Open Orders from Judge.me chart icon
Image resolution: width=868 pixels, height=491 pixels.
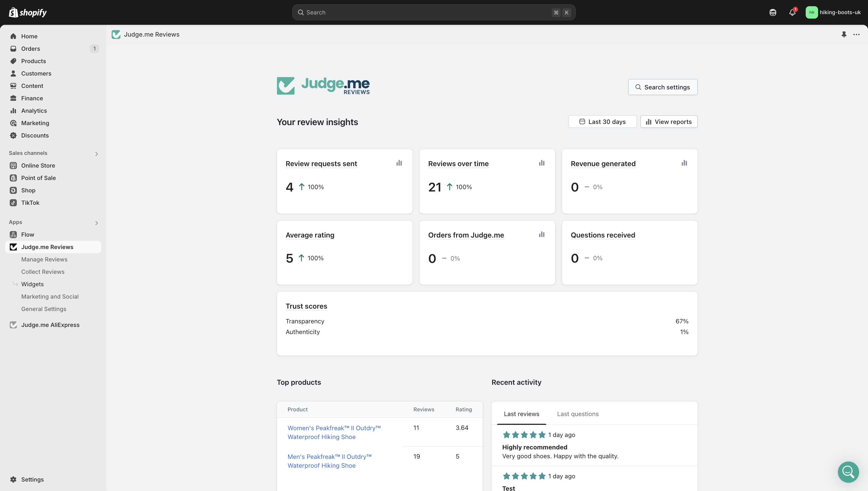pyautogui.click(x=541, y=234)
